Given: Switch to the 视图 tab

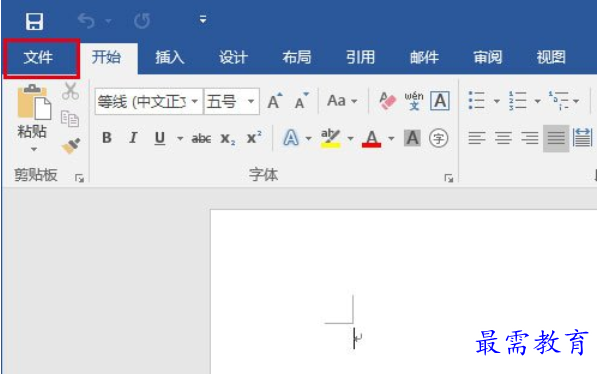Looking at the screenshot, I should pyautogui.click(x=551, y=58).
